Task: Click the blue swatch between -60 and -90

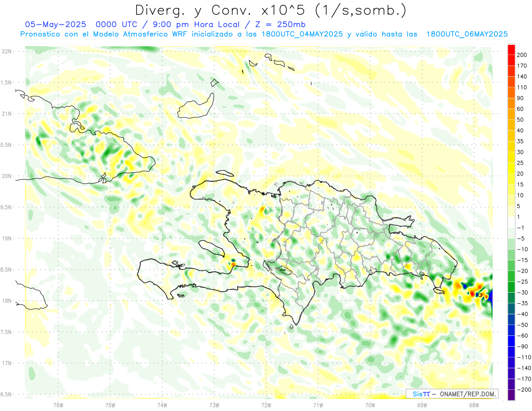Action: pyautogui.click(x=512, y=341)
